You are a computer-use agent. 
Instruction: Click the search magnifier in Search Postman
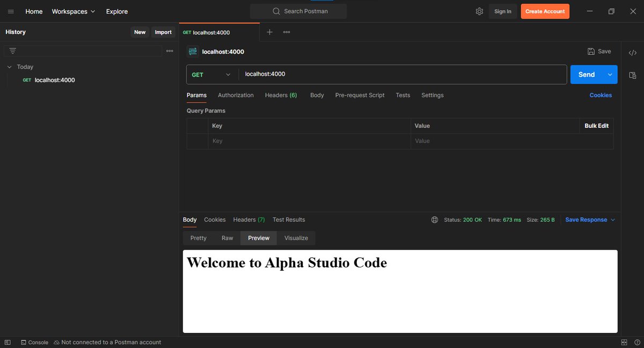[276, 11]
